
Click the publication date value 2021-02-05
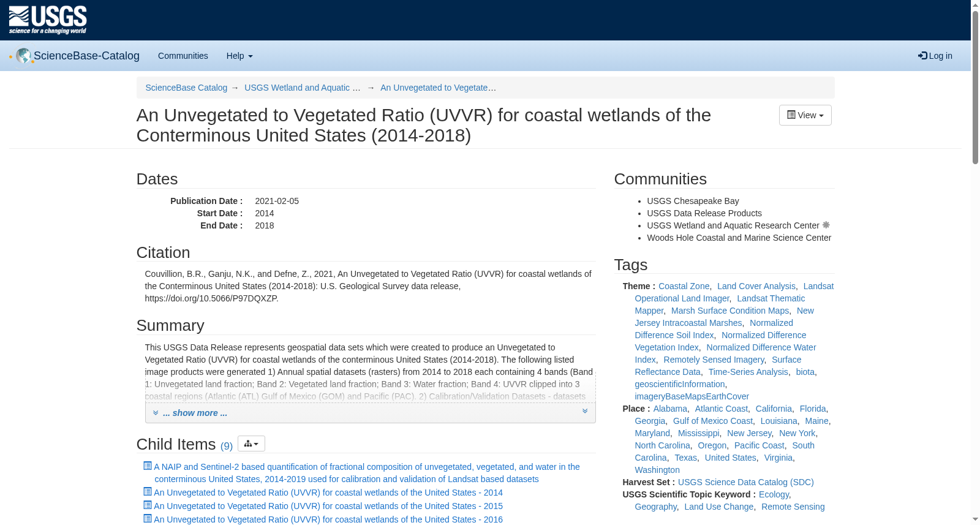pos(277,201)
